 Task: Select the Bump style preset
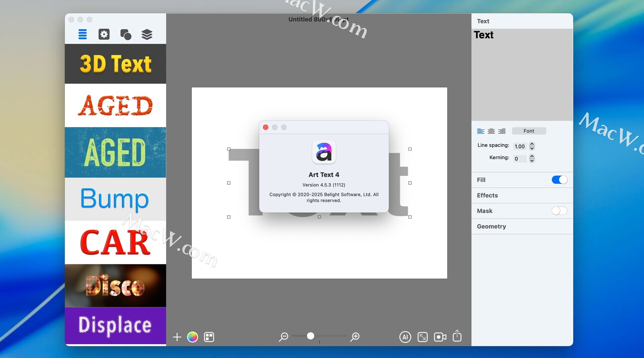point(115,199)
